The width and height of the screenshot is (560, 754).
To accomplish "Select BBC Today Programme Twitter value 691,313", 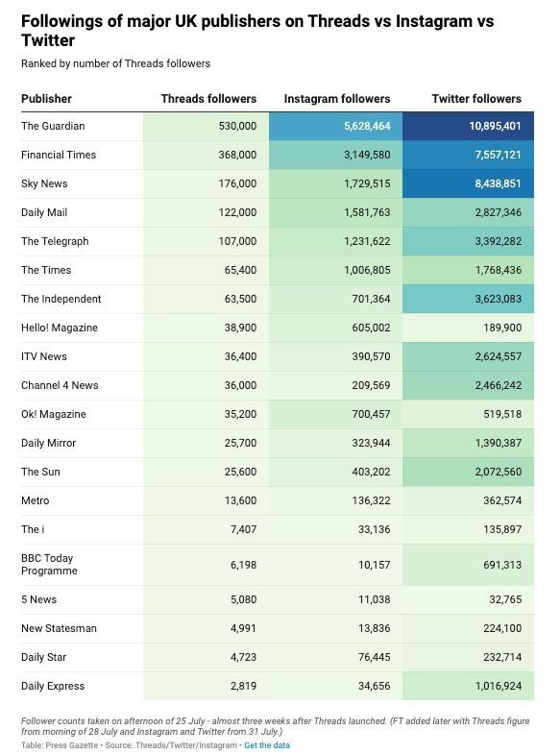I will point(502,565).
